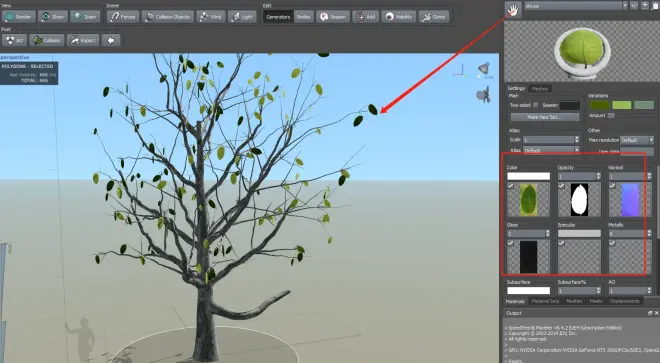Select the Light scene tool
This screenshot has height=363, width=660.
pos(242,17)
